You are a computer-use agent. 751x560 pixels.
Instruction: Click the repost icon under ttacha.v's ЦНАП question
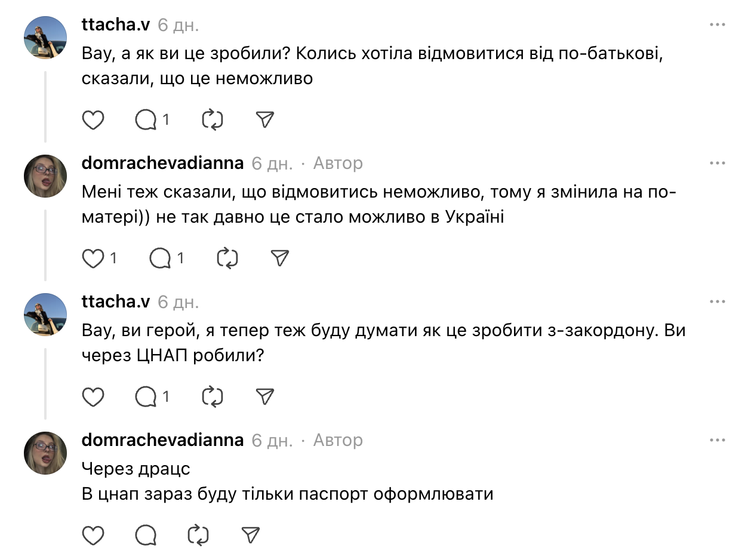pyautogui.click(x=210, y=396)
